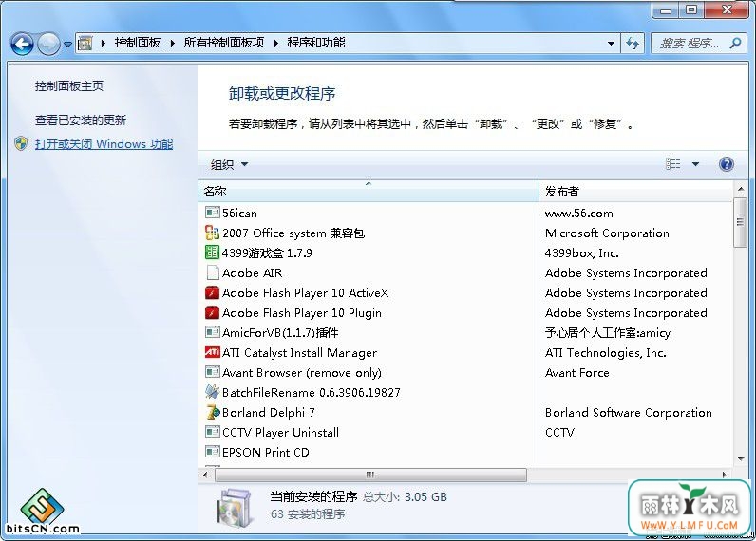Click the Borland Software Corporation publisher cell
The height and width of the screenshot is (541, 756).
coord(628,412)
